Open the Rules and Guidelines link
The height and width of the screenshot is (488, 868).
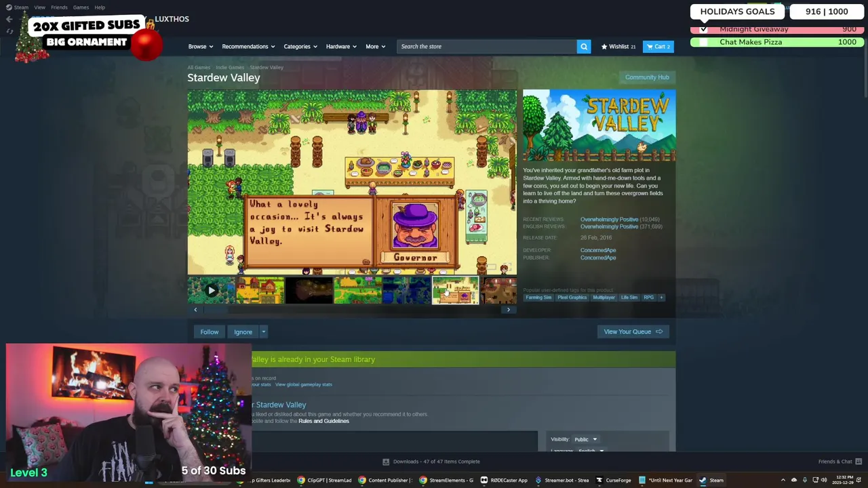[x=323, y=421]
